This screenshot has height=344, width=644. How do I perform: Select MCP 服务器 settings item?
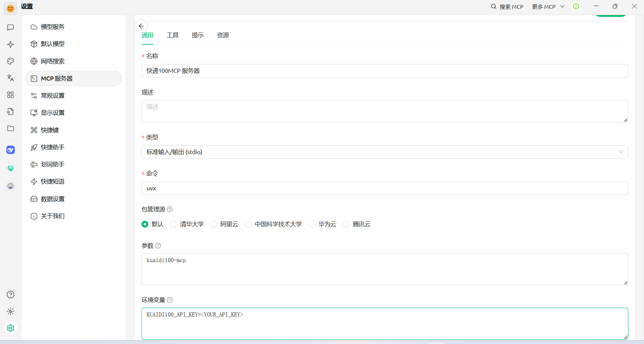pyautogui.click(x=73, y=78)
